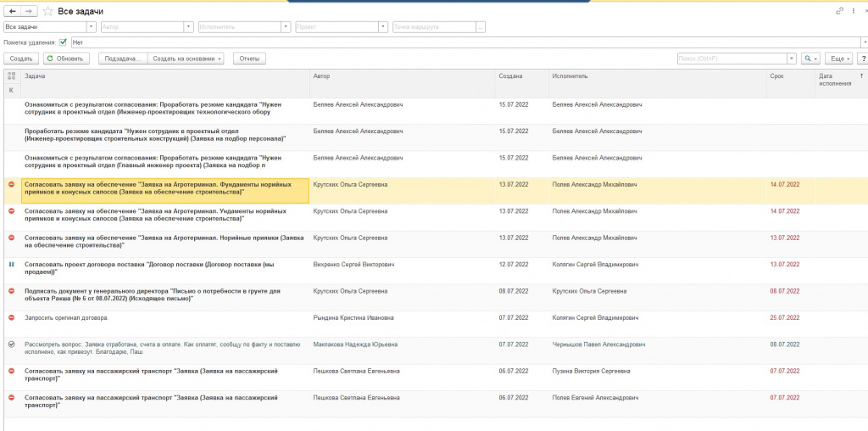Open the Еще menu
This screenshot has width=868, height=431.
coord(838,59)
